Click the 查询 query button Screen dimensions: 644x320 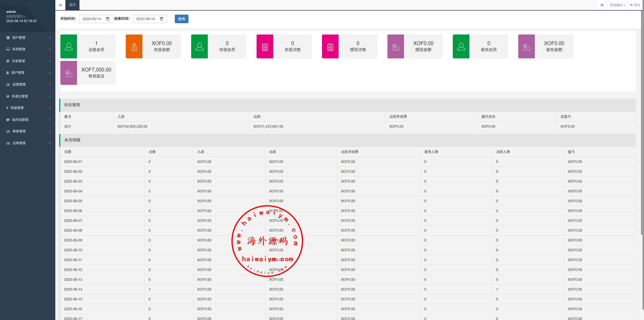pos(181,19)
